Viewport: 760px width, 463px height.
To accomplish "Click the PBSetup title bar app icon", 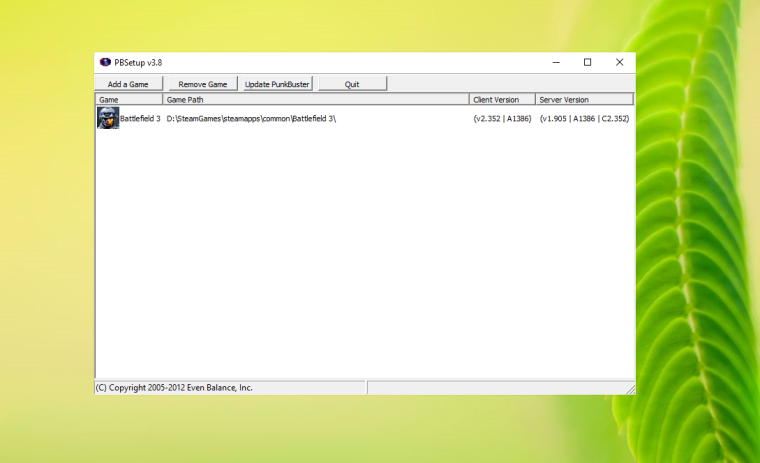I will [105, 63].
